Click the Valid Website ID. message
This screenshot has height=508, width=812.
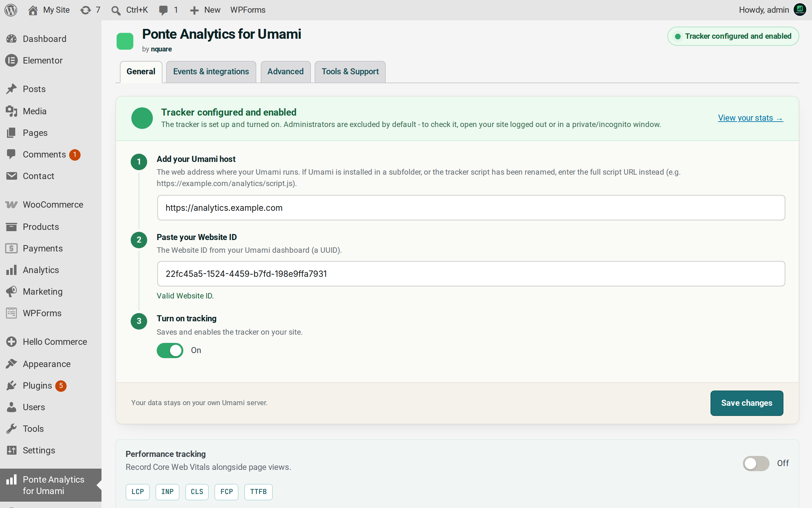(185, 296)
